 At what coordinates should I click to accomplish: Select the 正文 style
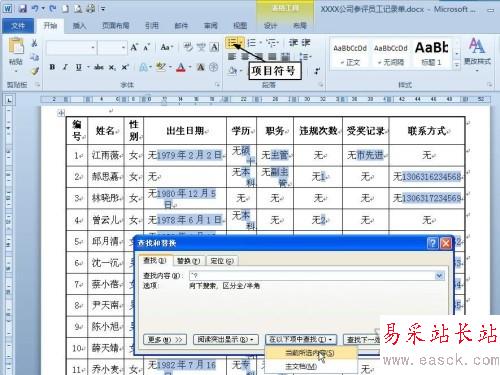(350, 55)
